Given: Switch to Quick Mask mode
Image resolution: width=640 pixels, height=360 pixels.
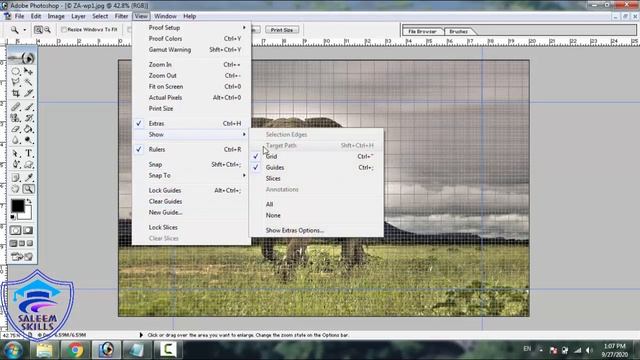Looking at the screenshot, I should (28, 231).
